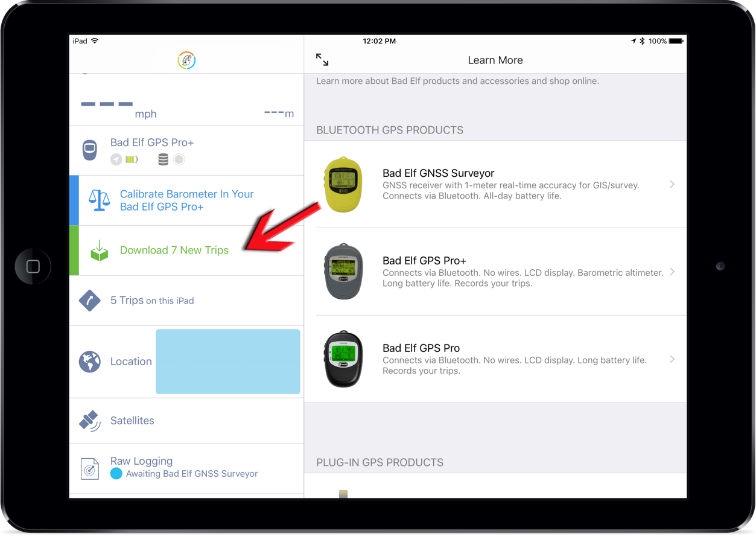756x536 pixels.
Task: Expand the GNSS Surveyor row chevron
Action: (x=672, y=184)
